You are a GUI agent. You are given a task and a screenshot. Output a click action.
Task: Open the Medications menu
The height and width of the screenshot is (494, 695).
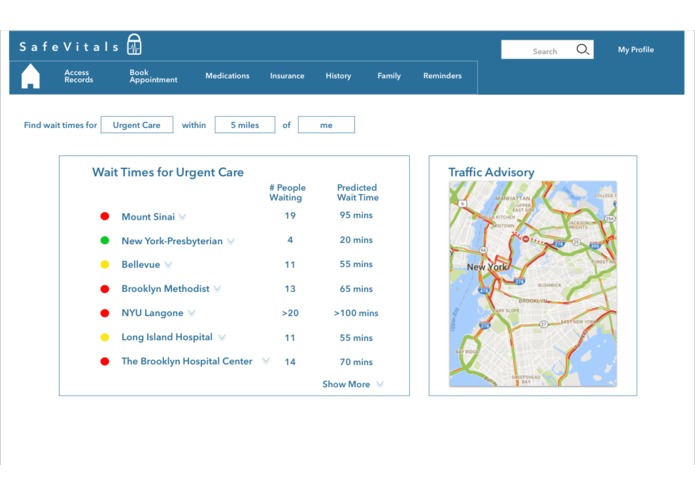pos(227,76)
